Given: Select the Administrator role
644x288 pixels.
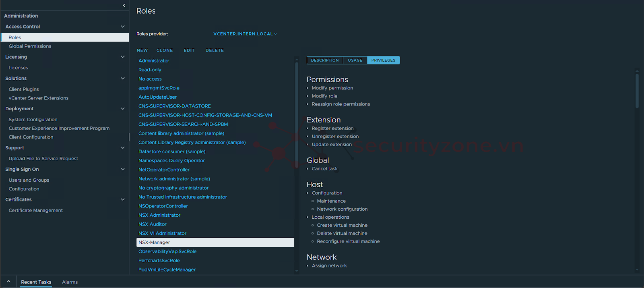Looking at the screenshot, I should 154,61.
